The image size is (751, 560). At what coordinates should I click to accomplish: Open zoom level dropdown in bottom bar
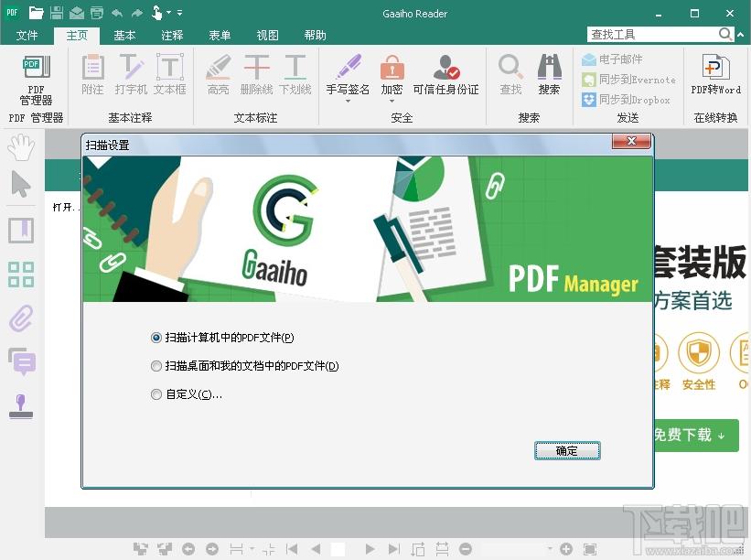[550, 549]
